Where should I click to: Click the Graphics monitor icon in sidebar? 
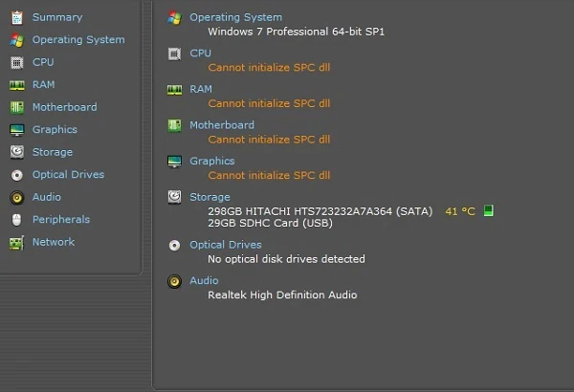pos(16,130)
